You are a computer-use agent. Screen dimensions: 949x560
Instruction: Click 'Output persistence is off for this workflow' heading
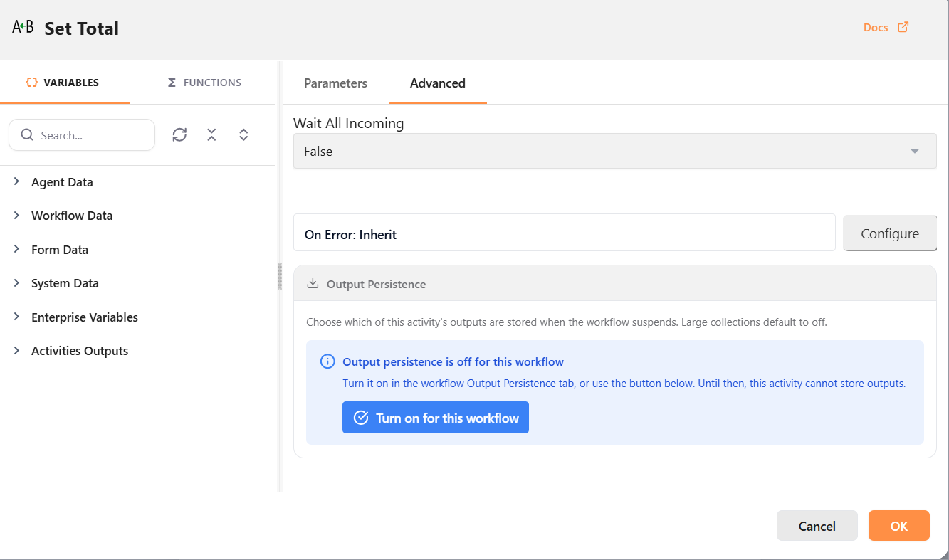(453, 361)
